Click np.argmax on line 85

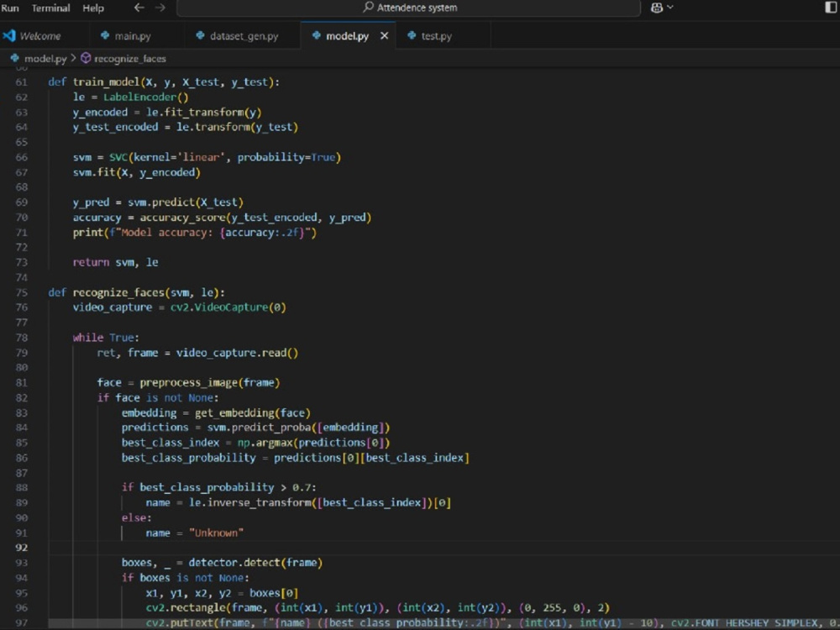[265, 443]
